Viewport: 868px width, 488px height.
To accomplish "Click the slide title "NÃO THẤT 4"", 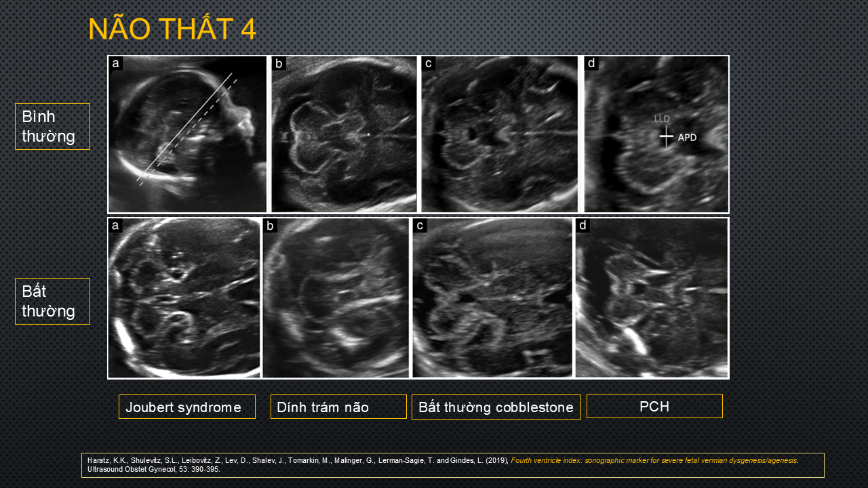I will [172, 30].
